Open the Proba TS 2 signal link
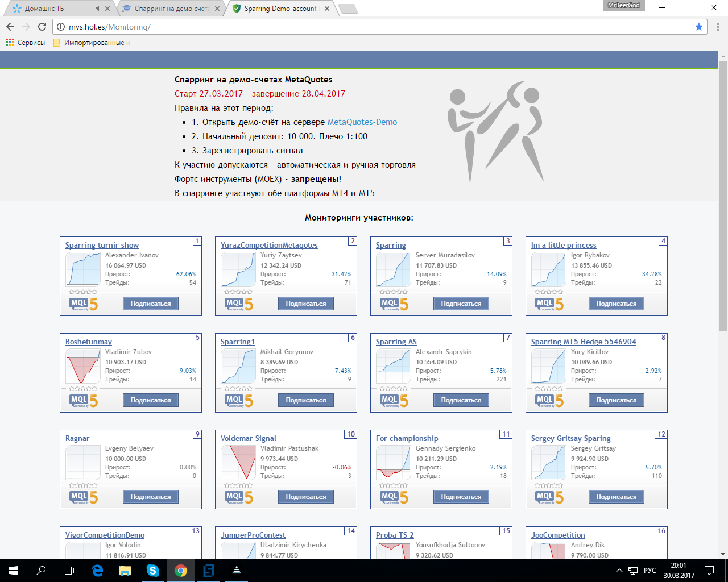Screen dimensions: 728x582 (395, 535)
